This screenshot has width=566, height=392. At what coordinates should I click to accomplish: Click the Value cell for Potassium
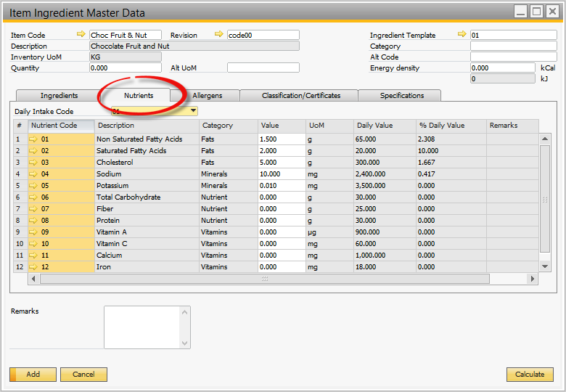tap(282, 186)
